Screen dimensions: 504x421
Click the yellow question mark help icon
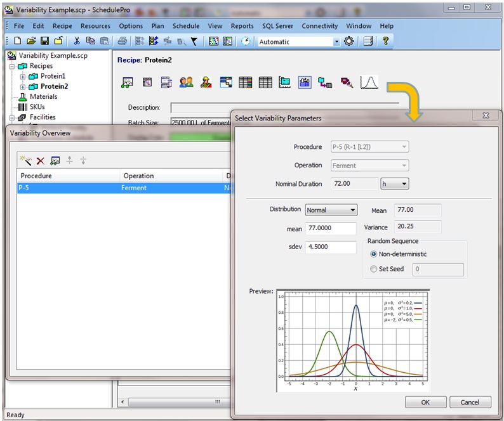click(x=385, y=41)
